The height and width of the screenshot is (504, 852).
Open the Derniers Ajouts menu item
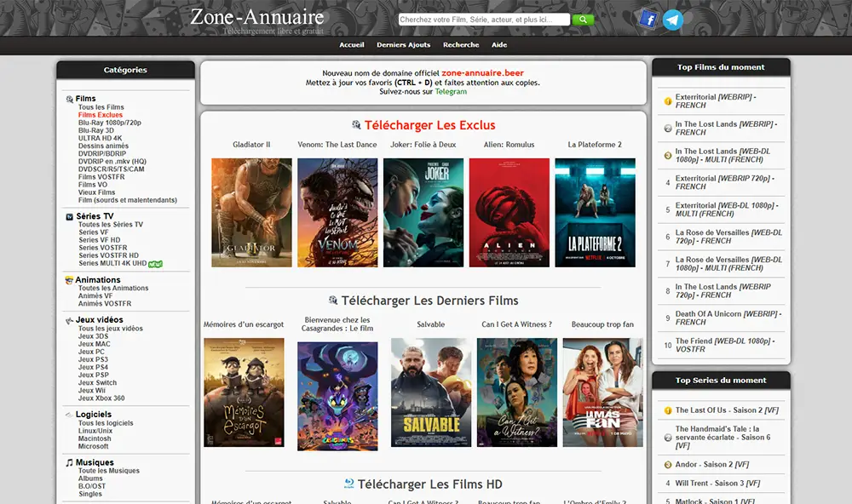coord(403,45)
